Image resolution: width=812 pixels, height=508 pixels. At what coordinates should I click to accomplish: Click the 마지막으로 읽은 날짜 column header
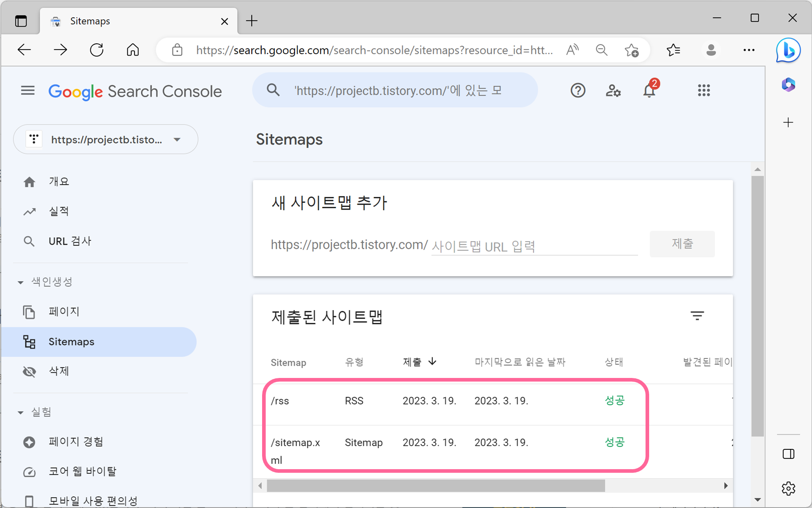(x=520, y=362)
